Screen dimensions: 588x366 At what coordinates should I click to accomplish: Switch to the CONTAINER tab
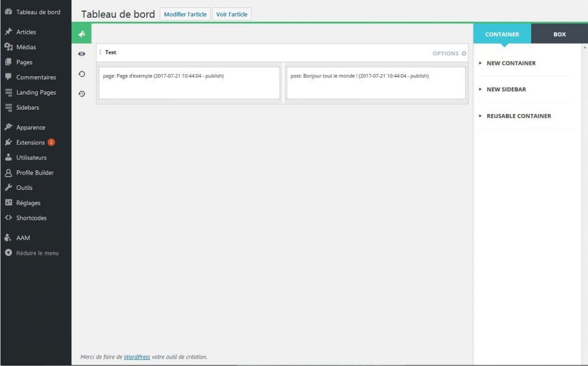502,34
